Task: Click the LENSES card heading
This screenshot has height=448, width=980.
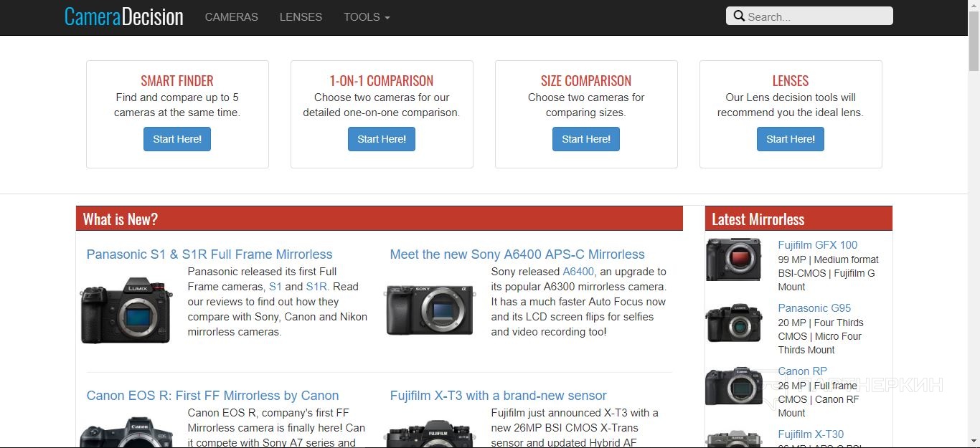Action: [791, 81]
